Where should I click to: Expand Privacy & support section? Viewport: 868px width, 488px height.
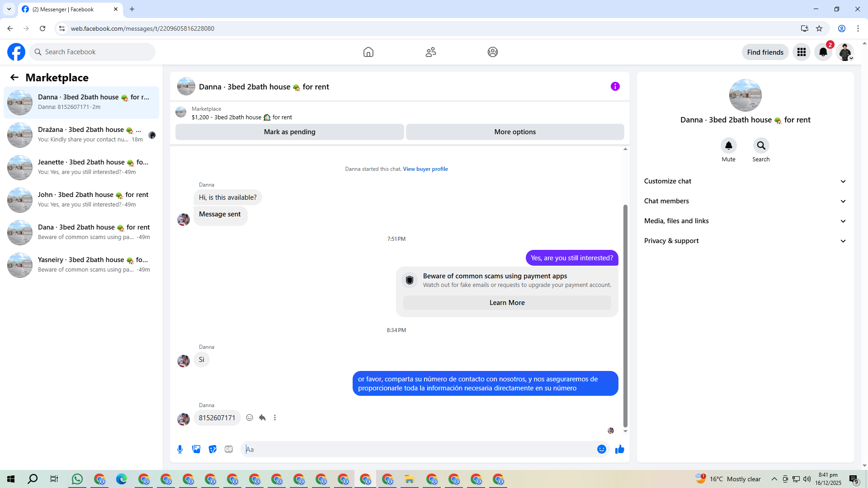pyautogui.click(x=745, y=241)
